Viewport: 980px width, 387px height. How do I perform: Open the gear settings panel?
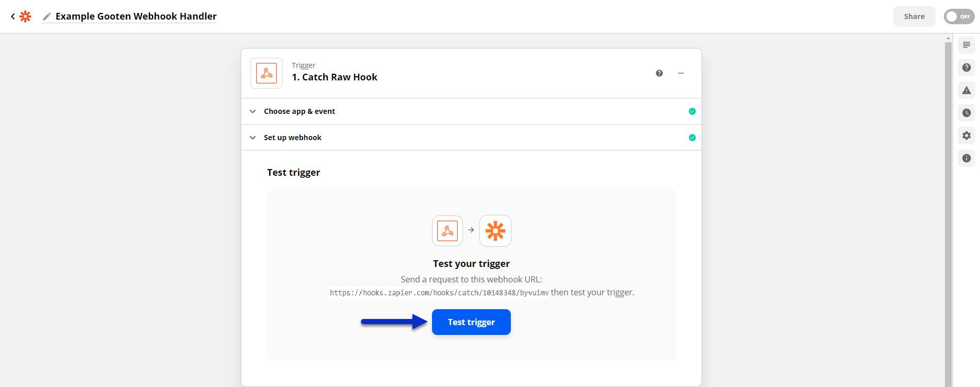(x=967, y=136)
